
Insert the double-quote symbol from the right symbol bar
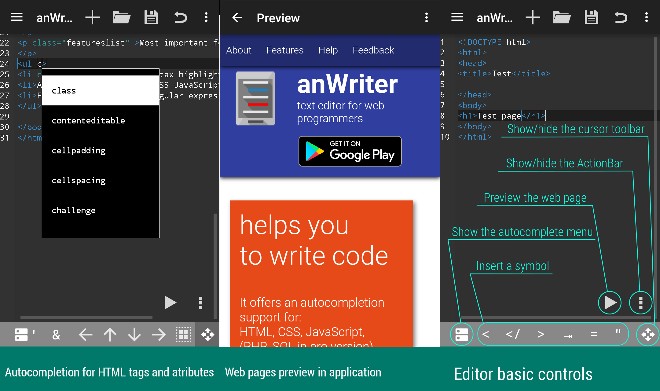pyautogui.click(x=617, y=332)
